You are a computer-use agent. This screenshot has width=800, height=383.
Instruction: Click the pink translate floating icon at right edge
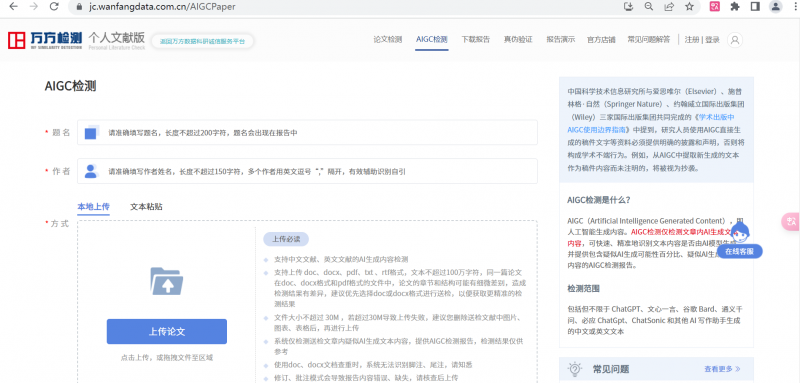click(x=791, y=221)
